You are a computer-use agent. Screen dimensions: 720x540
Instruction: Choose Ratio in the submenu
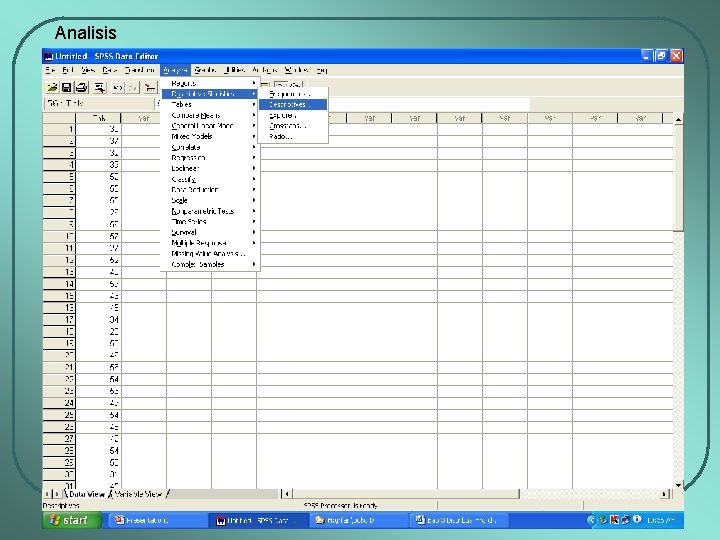point(293,136)
